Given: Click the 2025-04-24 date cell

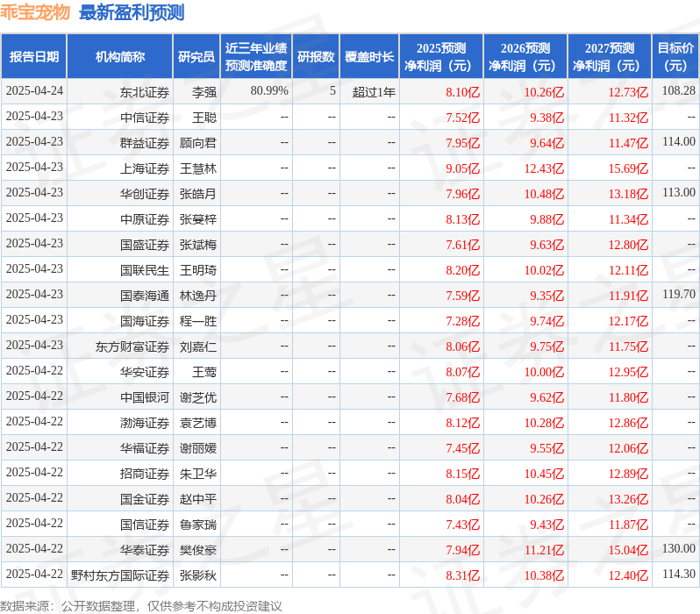Looking at the screenshot, I should pos(34,91).
